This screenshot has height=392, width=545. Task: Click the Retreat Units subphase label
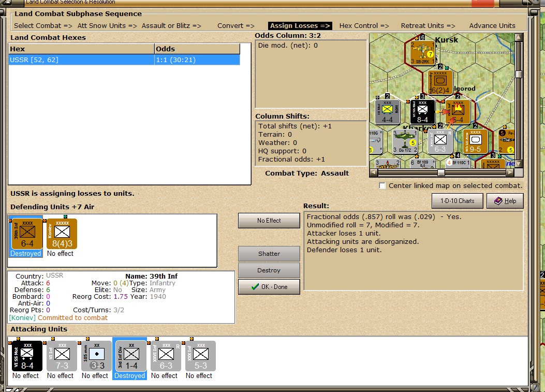click(428, 26)
